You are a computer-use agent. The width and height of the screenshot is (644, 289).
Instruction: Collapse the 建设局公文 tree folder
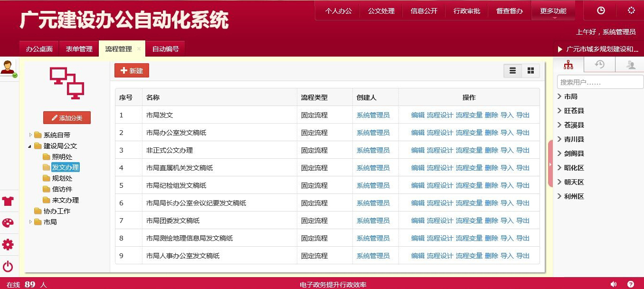[x=31, y=146]
